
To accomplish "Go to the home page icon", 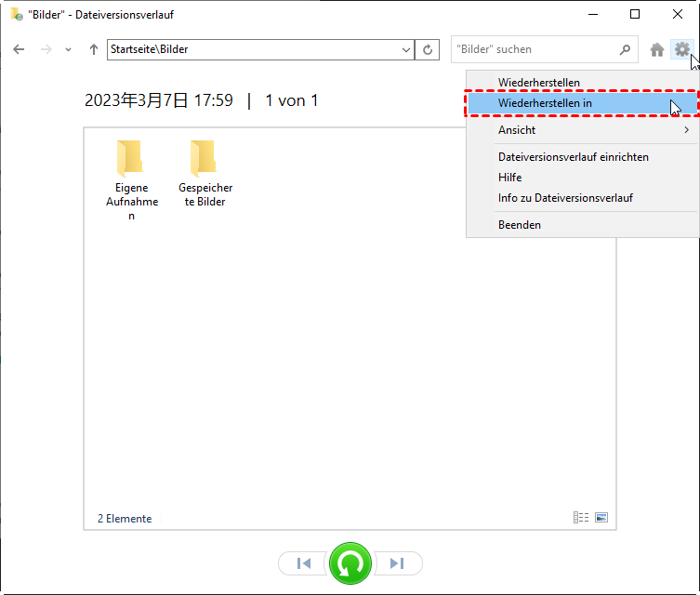I will (656, 49).
